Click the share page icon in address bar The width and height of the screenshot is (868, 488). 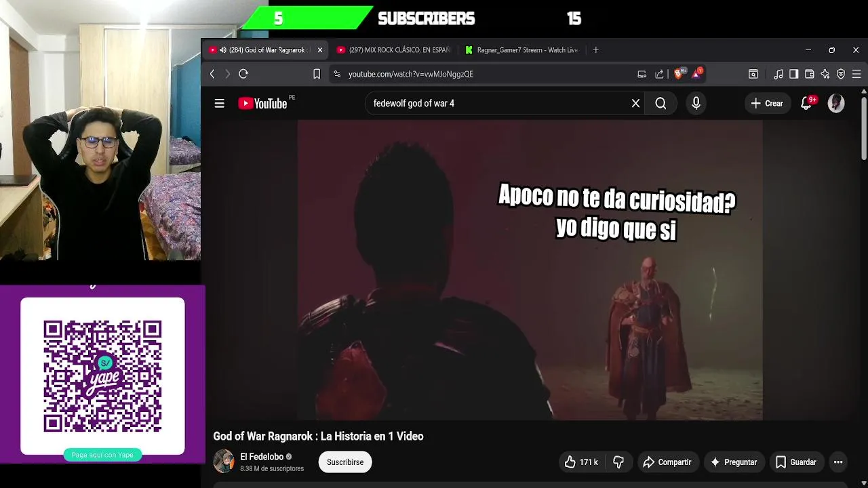659,74
